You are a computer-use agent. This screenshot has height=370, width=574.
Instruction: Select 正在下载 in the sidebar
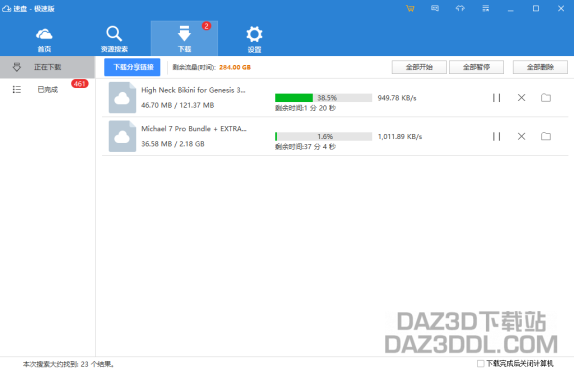(48, 67)
